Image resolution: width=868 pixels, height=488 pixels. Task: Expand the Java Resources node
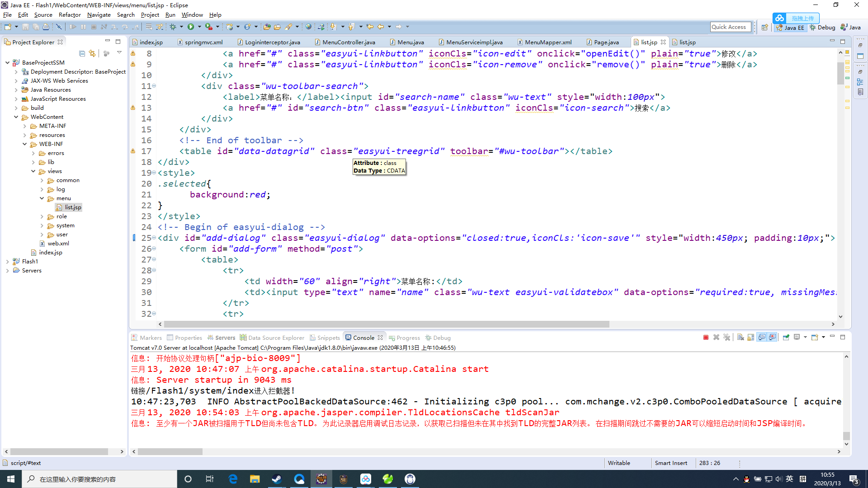[x=16, y=90]
